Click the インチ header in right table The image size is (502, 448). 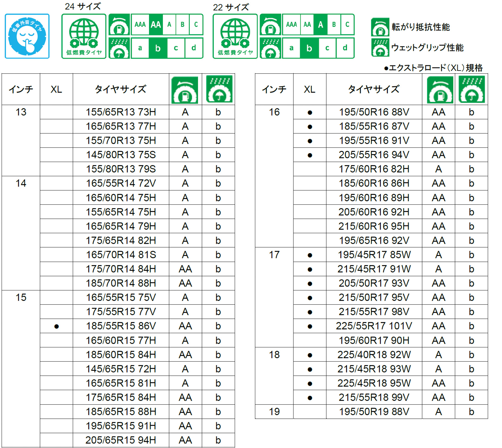274,89
